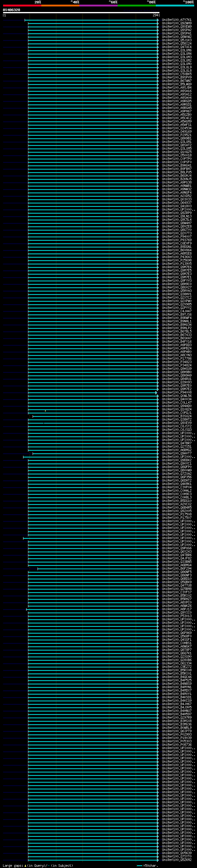Viewport: 197px width, 868px height.
Task: Select hit label UniRef100_A7Y7K1
Action: coord(176,20)
